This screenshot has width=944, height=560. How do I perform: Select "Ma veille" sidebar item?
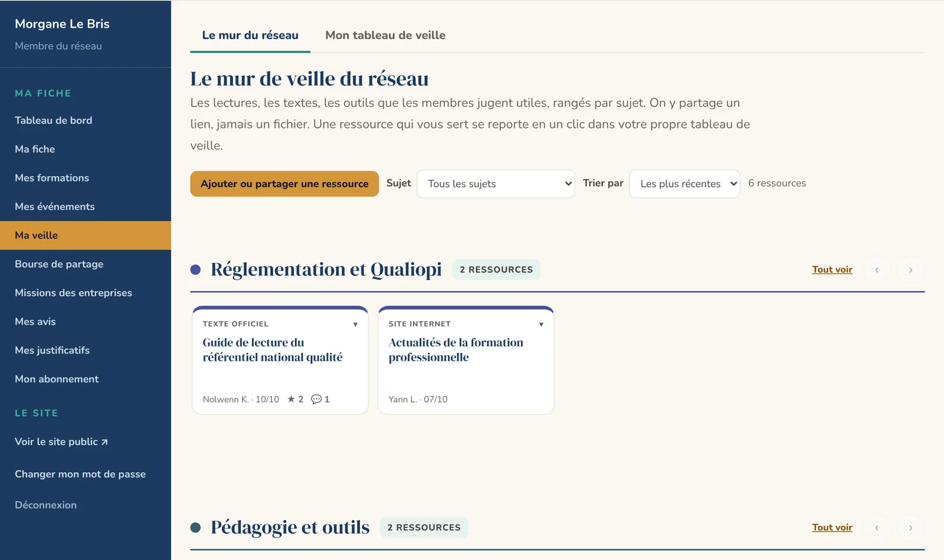click(86, 235)
